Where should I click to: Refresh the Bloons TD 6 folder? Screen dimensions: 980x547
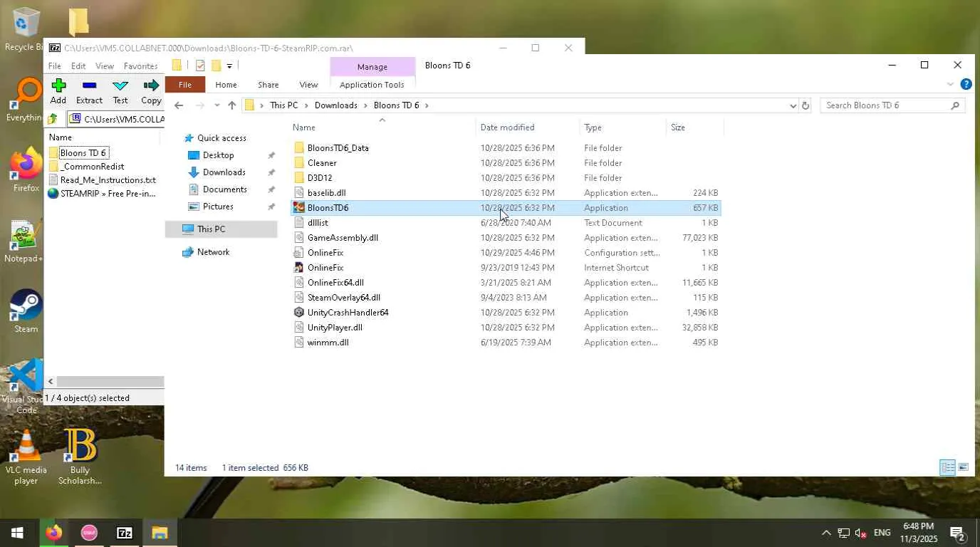pos(806,105)
